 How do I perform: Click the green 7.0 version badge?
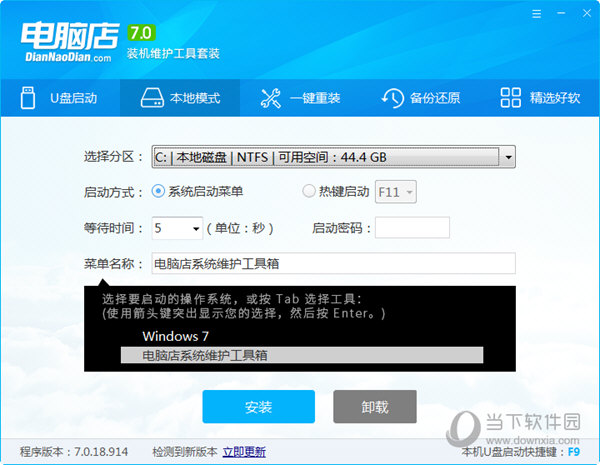click(x=142, y=33)
